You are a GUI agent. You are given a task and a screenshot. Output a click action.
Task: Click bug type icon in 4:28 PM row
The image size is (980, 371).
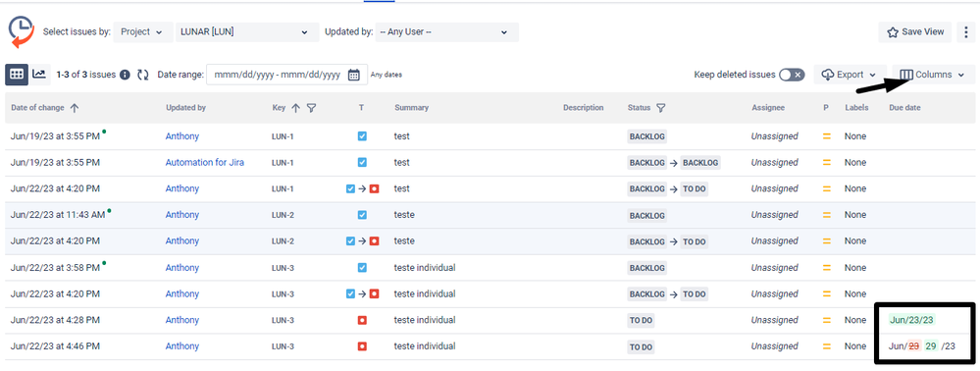tap(362, 320)
